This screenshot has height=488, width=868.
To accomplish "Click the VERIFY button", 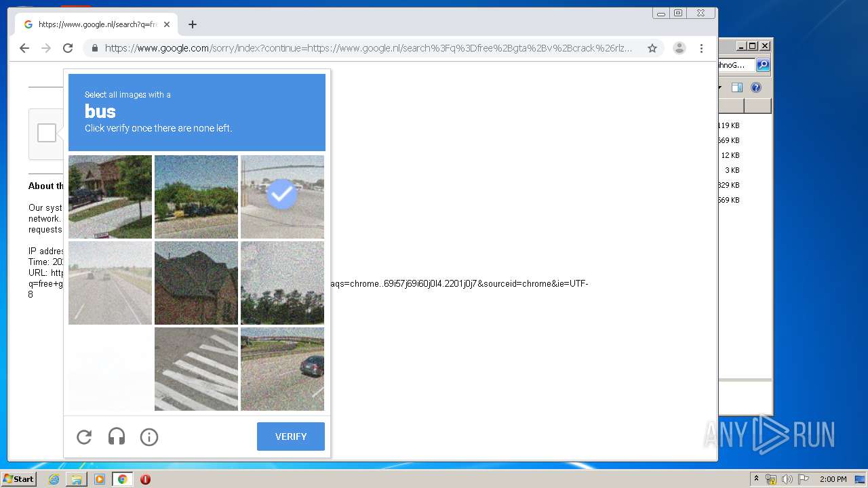I will (x=291, y=436).
